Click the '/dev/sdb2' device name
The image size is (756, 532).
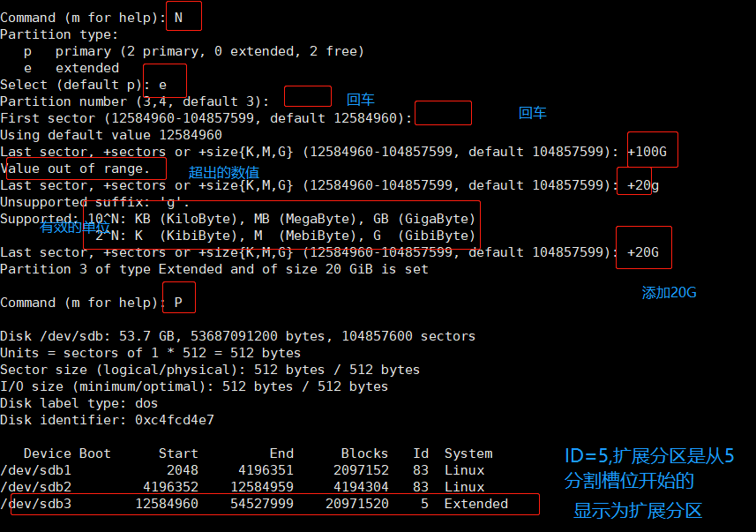pos(35,487)
